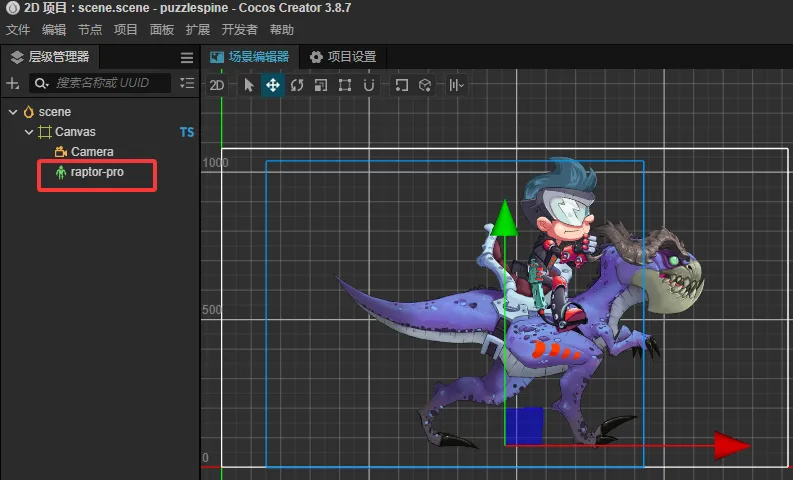Select the rect transform tool

(x=345, y=86)
